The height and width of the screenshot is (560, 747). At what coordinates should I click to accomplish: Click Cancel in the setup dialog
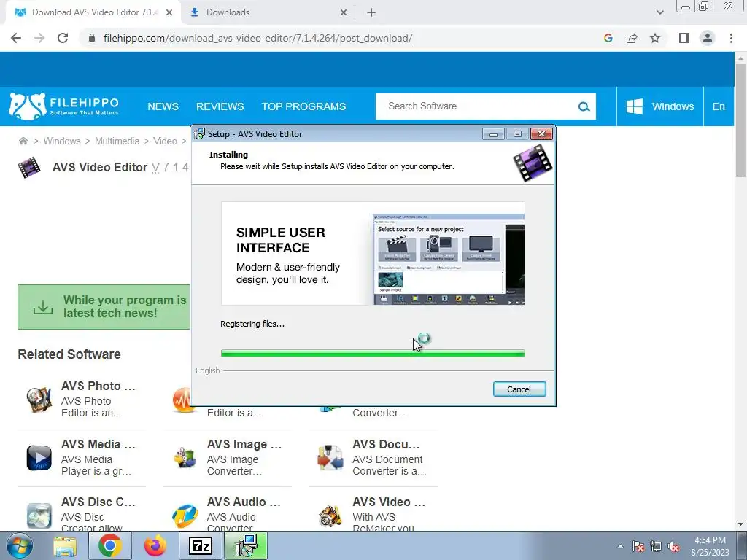[519, 389]
